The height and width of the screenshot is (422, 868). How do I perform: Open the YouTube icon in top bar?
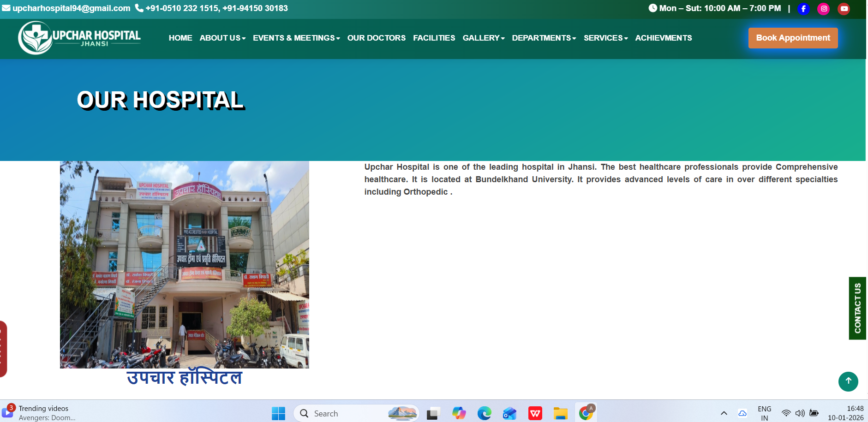click(844, 9)
